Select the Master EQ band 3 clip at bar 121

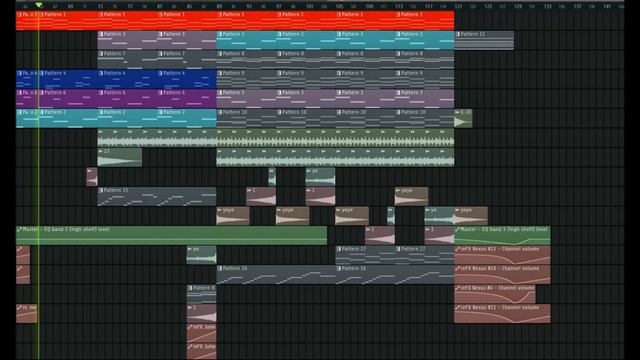(502, 236)
